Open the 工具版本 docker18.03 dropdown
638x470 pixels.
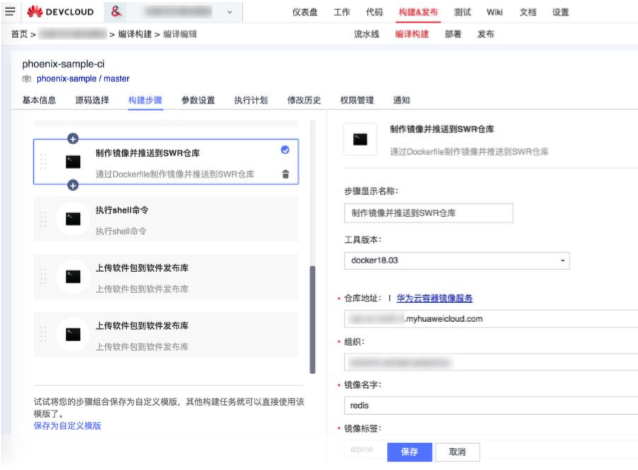pos(457,261)
